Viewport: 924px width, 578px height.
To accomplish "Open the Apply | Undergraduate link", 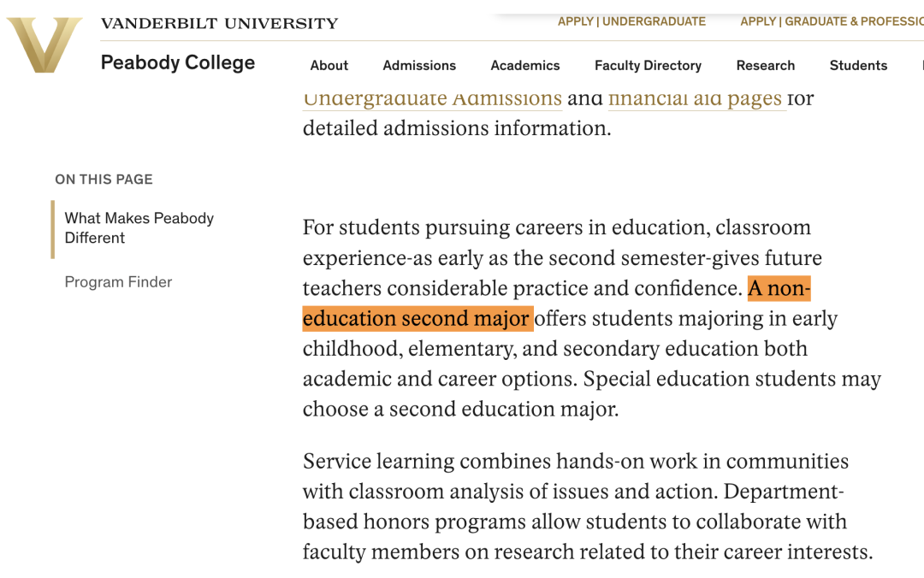I will click(x=631, y=21).
